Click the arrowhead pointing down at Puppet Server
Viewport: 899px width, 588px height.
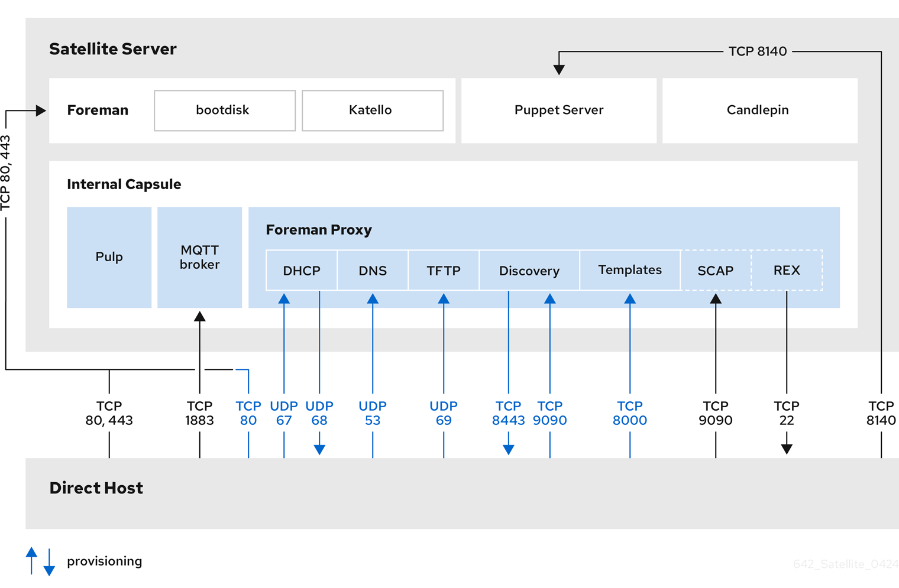559,70
